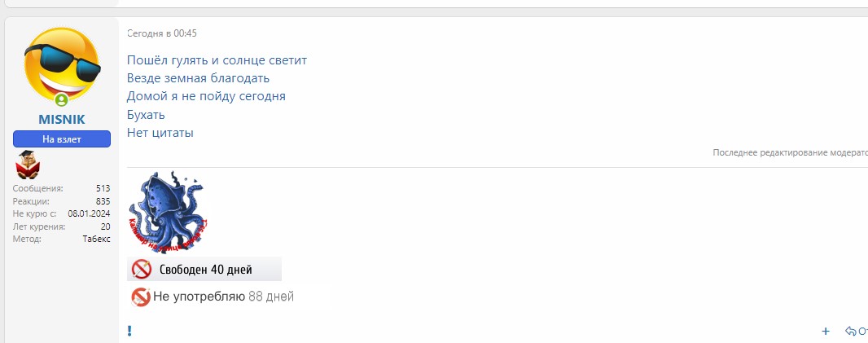Click the "Табекс" method value
Screen dimensions: 868x343
click(x=96, y=239)
